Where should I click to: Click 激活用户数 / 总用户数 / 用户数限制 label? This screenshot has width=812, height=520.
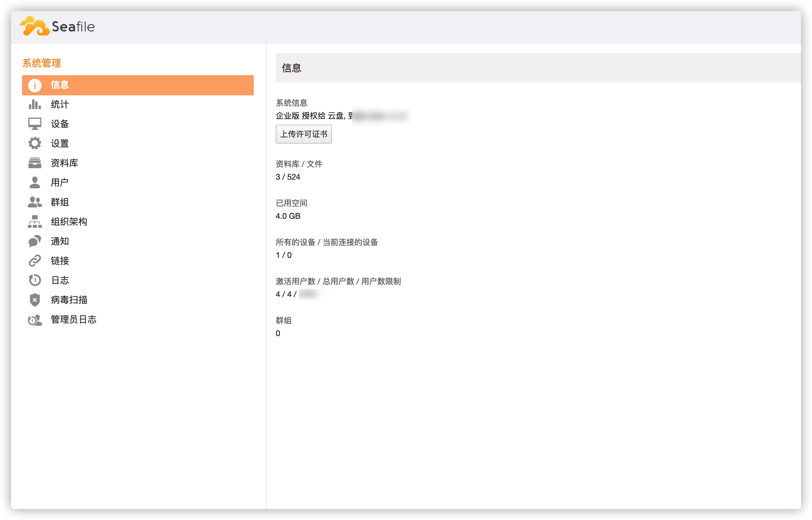point(338,281)
